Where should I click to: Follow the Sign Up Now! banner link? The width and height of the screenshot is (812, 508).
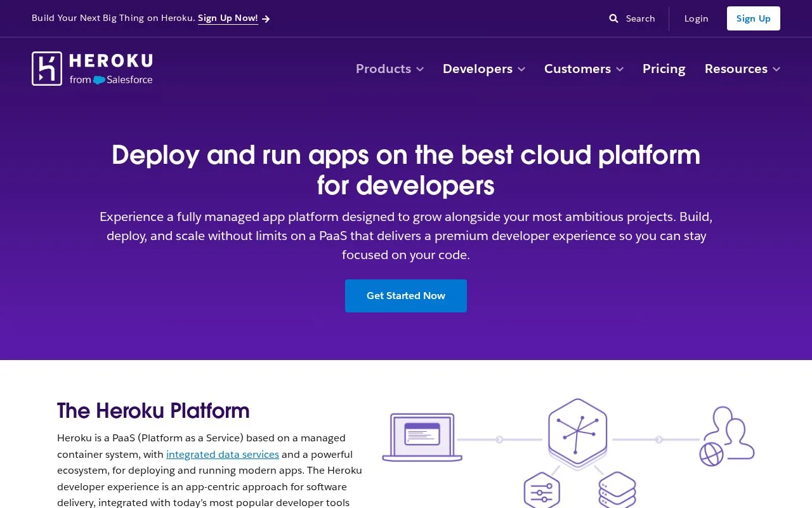point(228,18)
